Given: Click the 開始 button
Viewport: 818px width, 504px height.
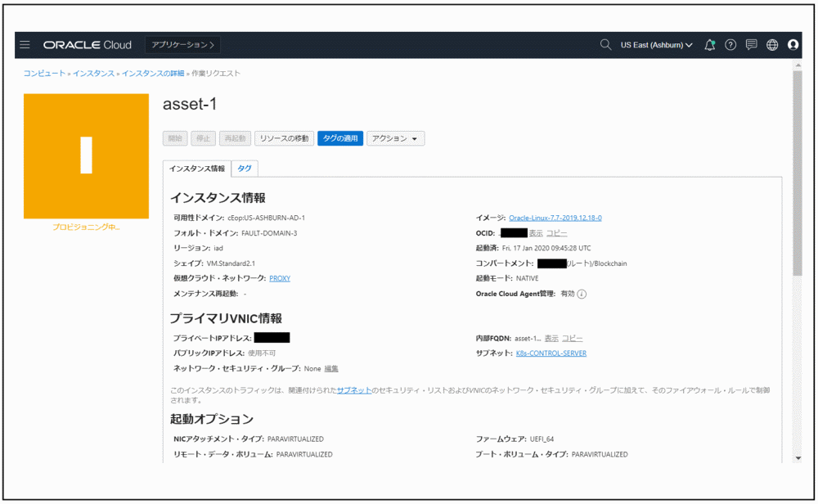Looking at the screenshot, I should pyautogui.click(x=175, y=138).
